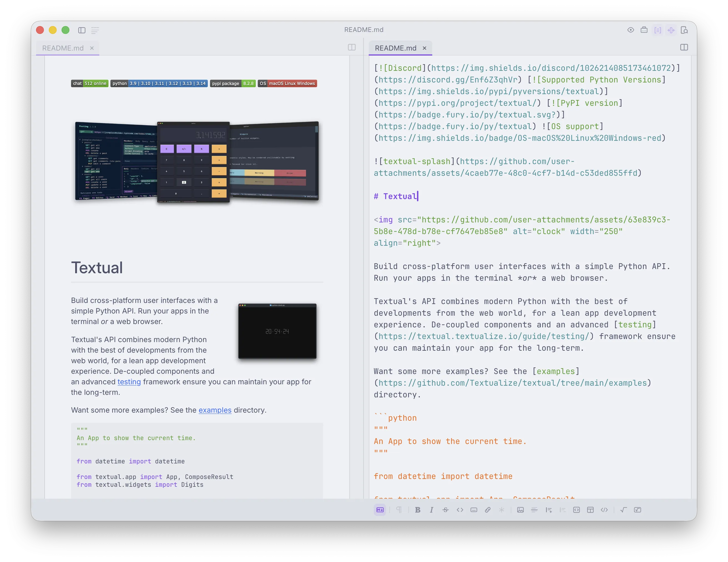
Task: Apply bold formatting
Action: 418,510
